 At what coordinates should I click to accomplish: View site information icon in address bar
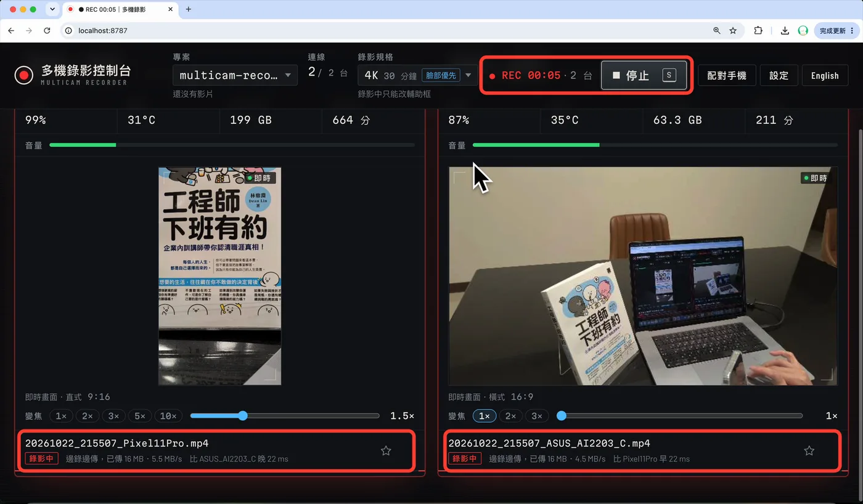pos(69,30)
